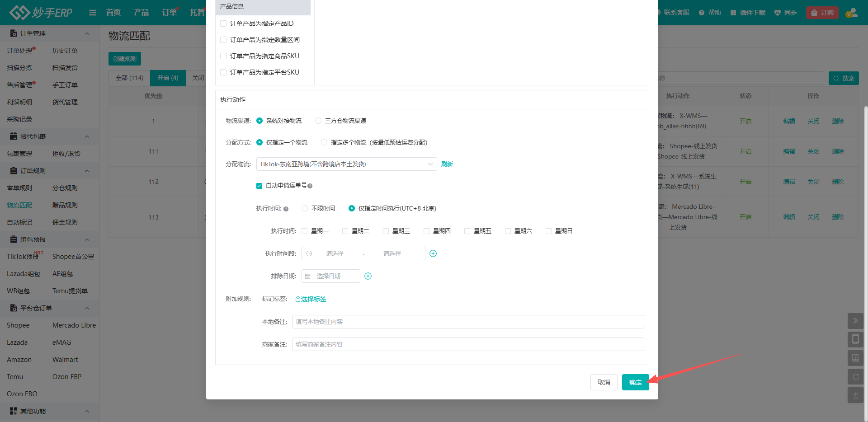
Task: Click the 订购 button in header
Action: pos(822,13)
